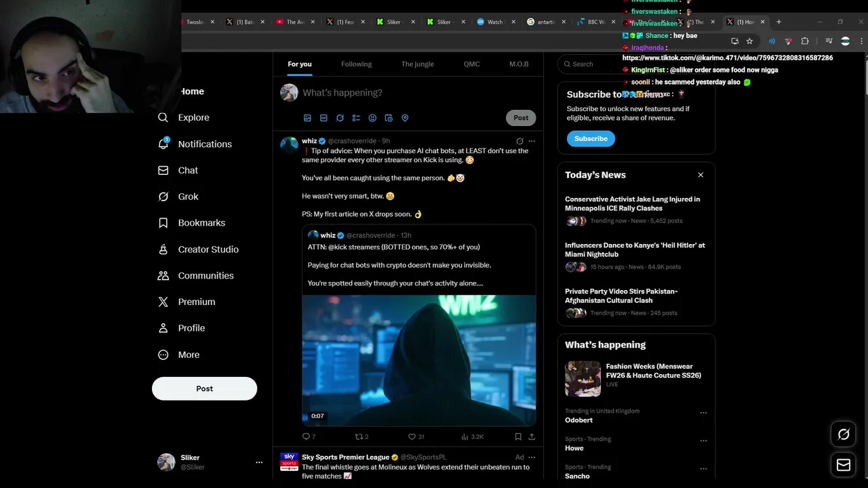Image resolution: width=868 pixels, height=488 pixels.
Task: Open account menu dots beside Sliker
Action: pos(258,462)
